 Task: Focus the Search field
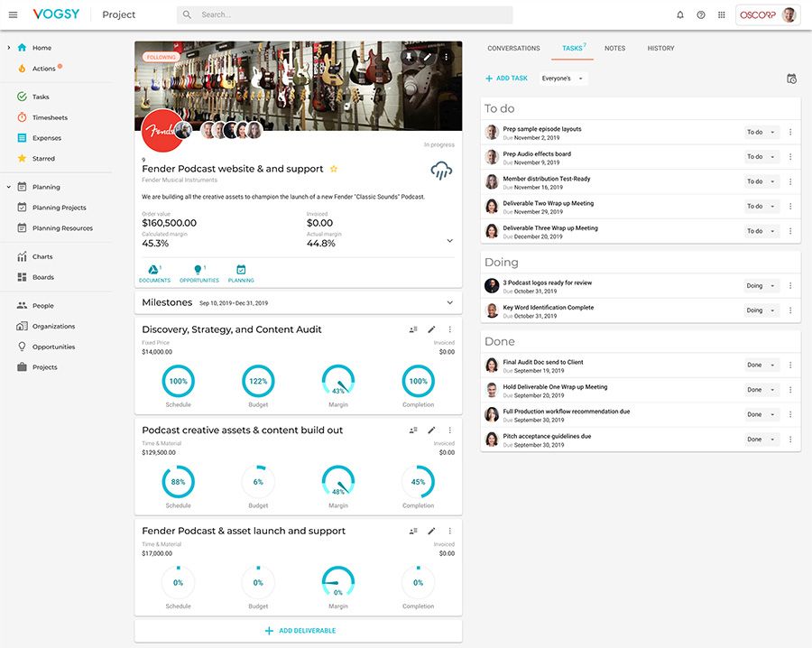point(345,15)
